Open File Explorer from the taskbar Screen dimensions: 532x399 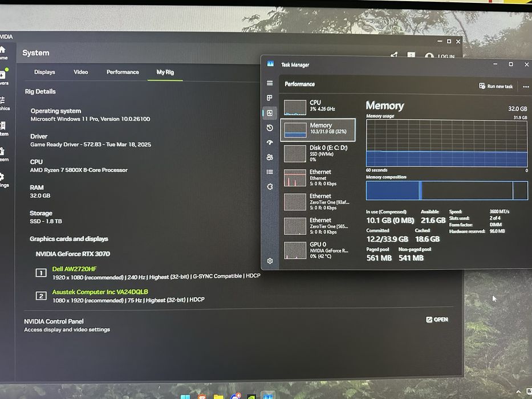click(218, 397)
